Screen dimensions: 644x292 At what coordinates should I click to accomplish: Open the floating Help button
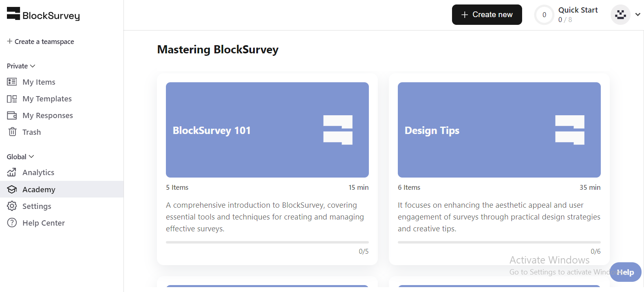[626, 272]
